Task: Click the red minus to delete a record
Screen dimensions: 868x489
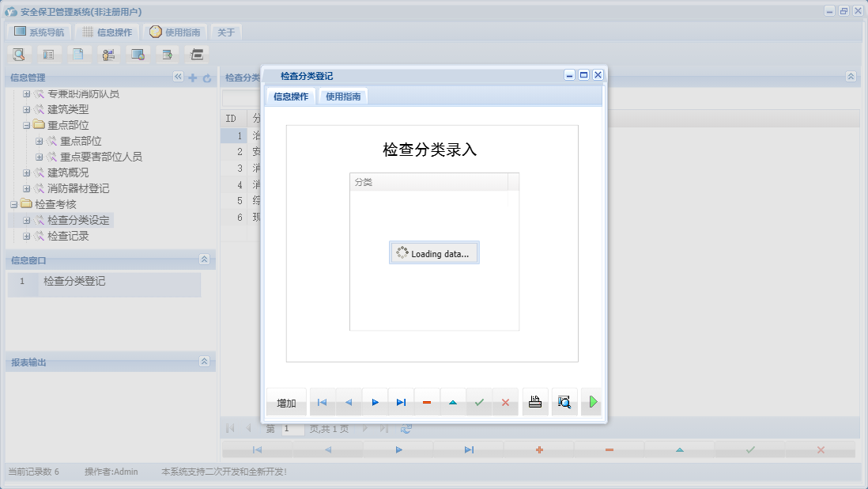Action: [x=427, y=402]
